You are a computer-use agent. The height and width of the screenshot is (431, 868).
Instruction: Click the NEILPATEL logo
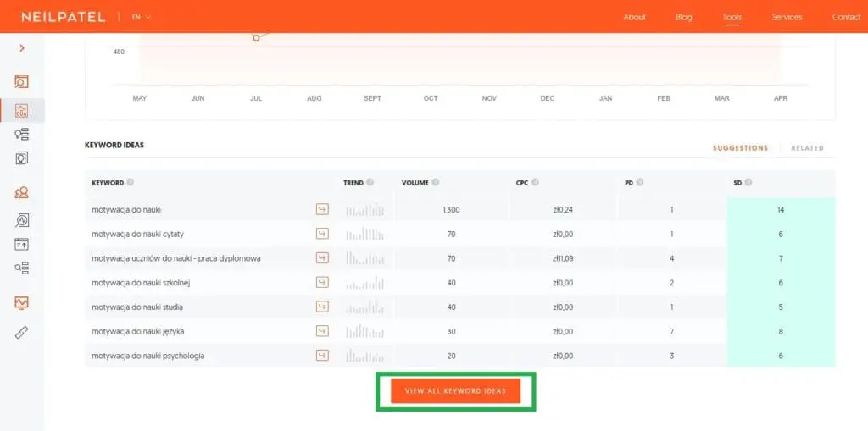click(x=63, y=17)
